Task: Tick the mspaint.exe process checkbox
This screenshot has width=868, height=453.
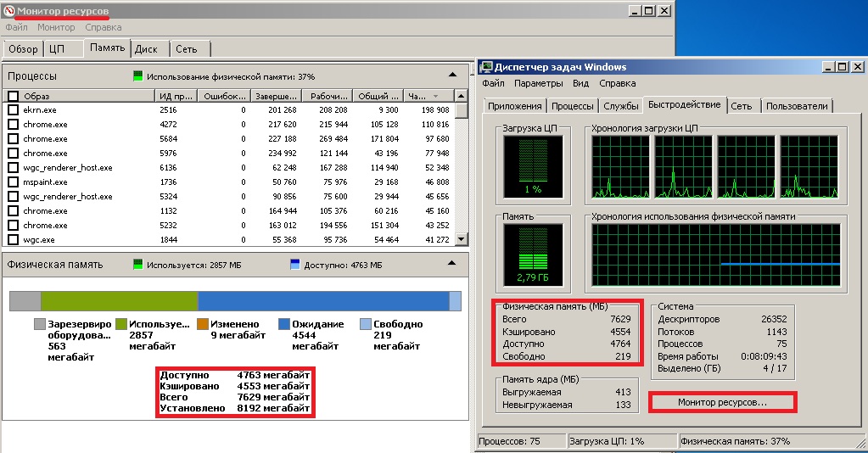Action: click(13, 182)
